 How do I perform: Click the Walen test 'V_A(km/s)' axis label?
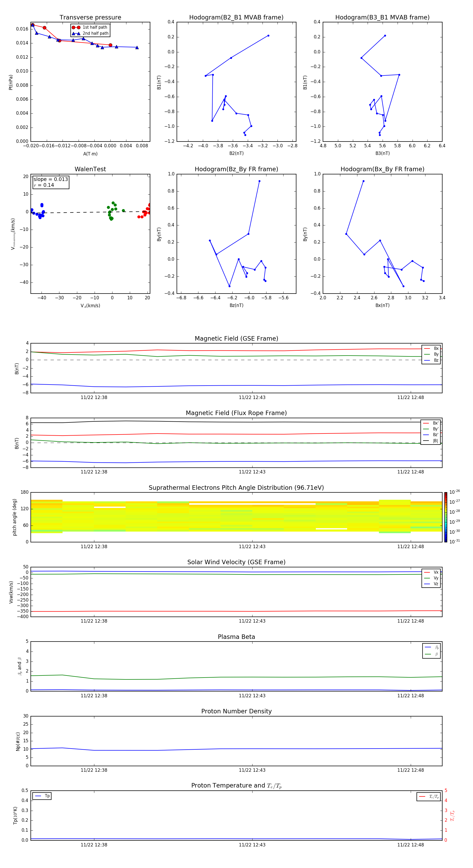[90, 306]
